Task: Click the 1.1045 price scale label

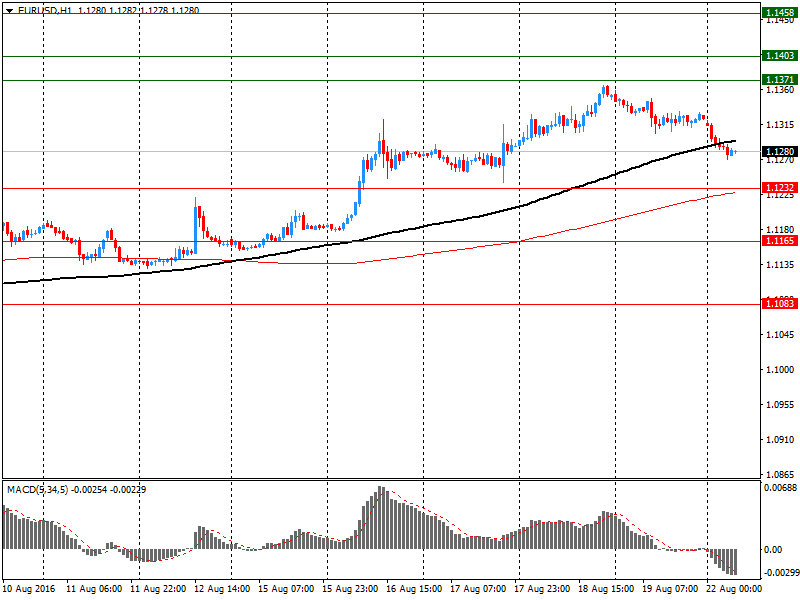Action: click(x=780, y=335)
